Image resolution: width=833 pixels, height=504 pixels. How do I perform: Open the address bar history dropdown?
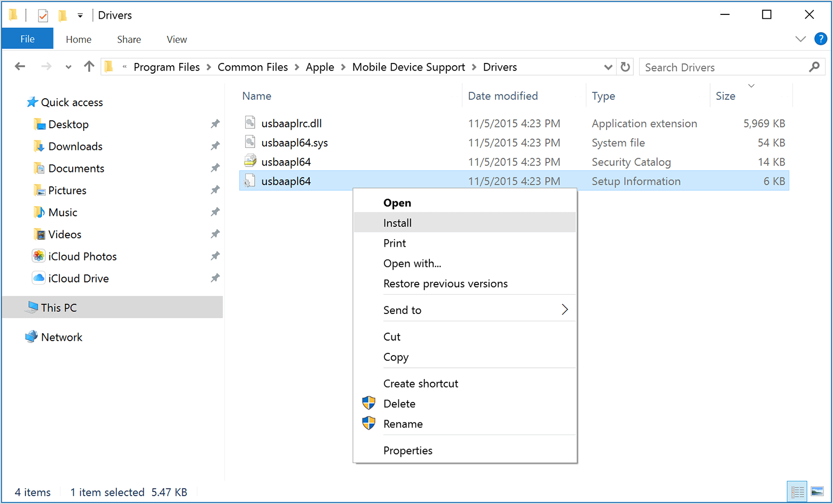608,67
